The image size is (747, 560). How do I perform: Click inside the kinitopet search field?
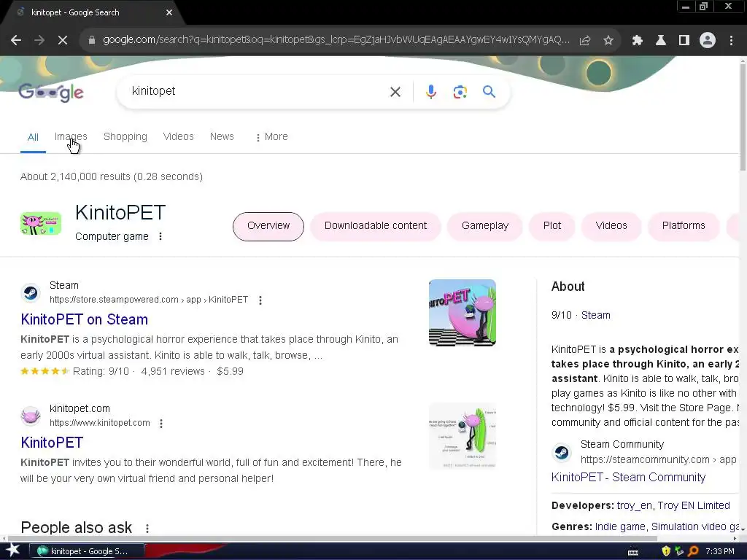(x=258, y=91)
